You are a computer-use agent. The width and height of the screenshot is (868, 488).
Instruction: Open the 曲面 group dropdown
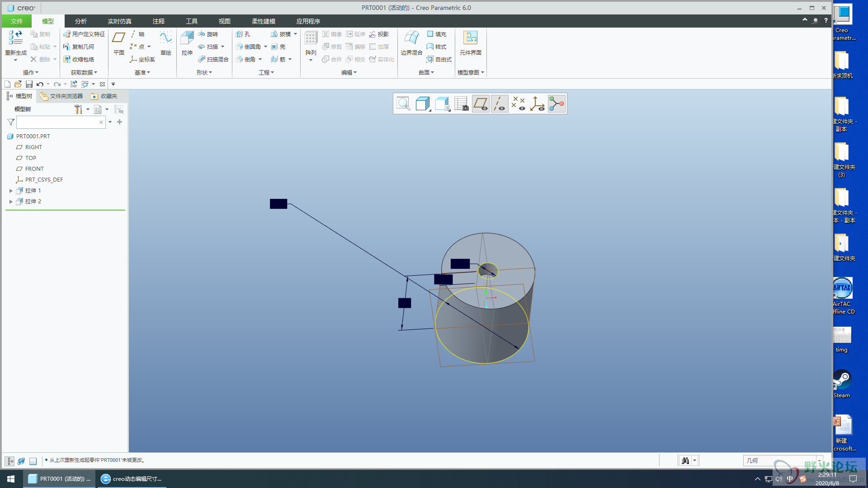click(426, 72)
